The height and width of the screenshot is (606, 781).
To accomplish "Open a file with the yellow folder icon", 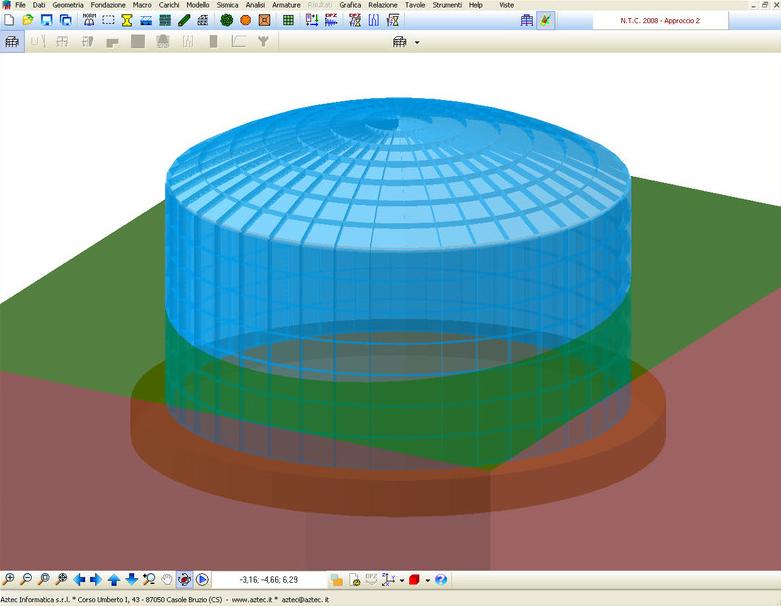I will coord(28,20).
